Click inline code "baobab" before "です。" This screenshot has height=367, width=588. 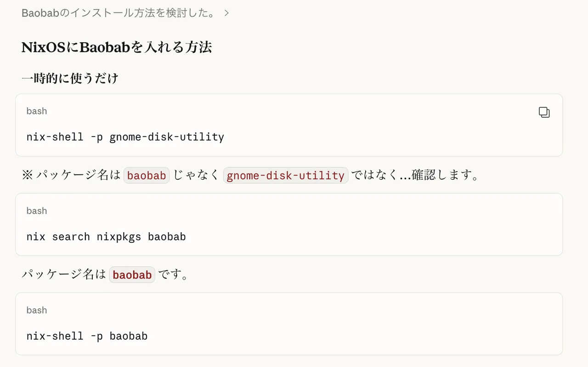point(132,275)
